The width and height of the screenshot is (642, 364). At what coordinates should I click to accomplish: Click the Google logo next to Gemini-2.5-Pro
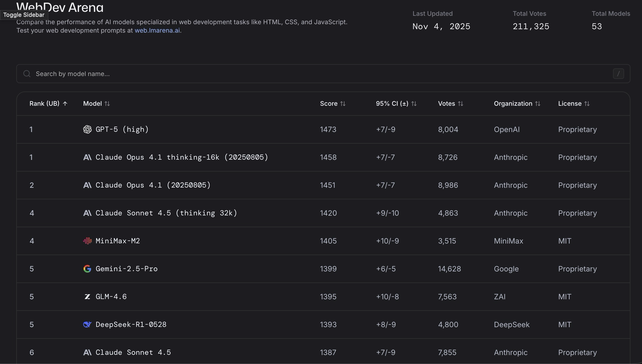[87, 269]
